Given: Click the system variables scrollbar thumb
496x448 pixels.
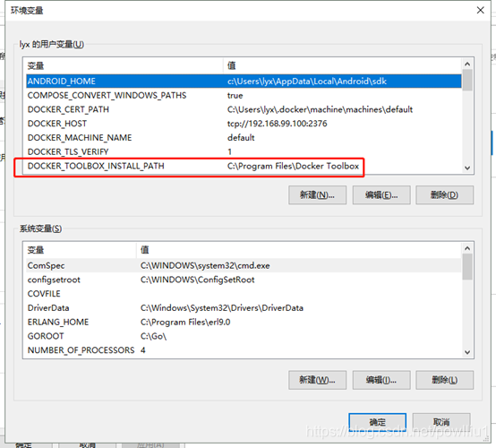Looking at the screenshot, I should (x=467, y=267).
